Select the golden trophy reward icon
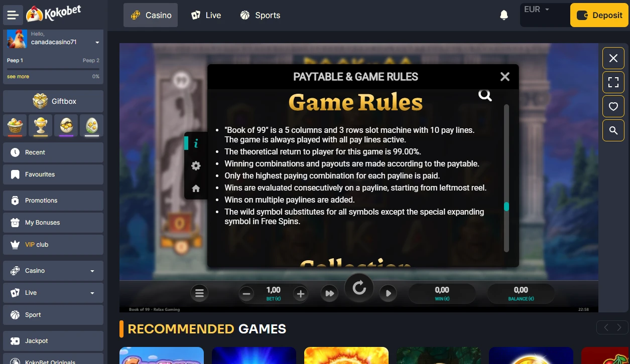 (41, 125)
